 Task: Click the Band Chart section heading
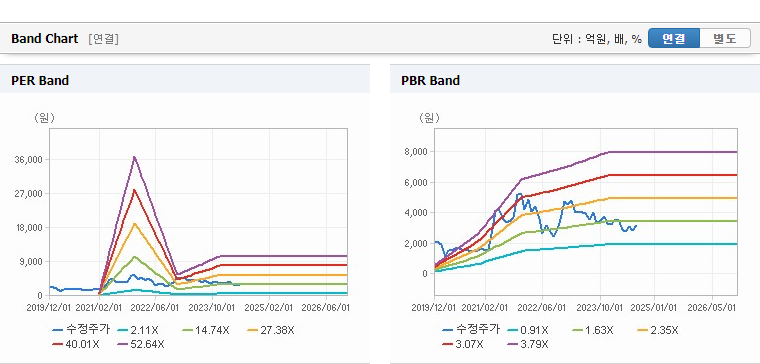pyautogui.click(x=45, y=39)
